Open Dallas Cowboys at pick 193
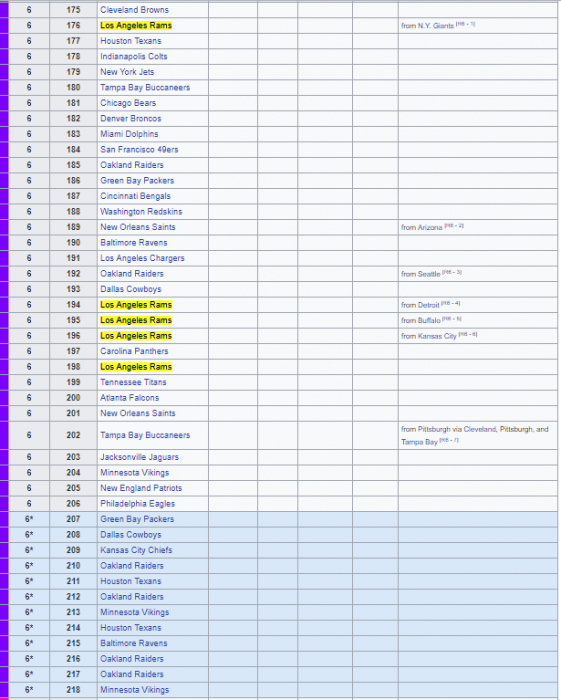 tap(131, 289)
